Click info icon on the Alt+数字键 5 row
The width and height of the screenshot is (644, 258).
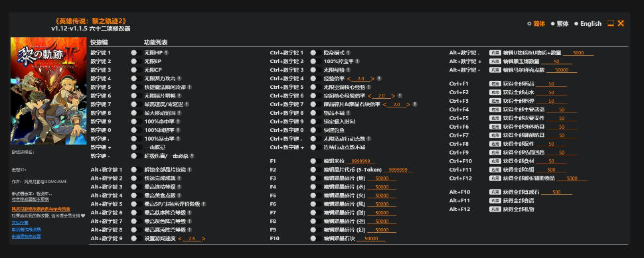[x=203, y=204]
